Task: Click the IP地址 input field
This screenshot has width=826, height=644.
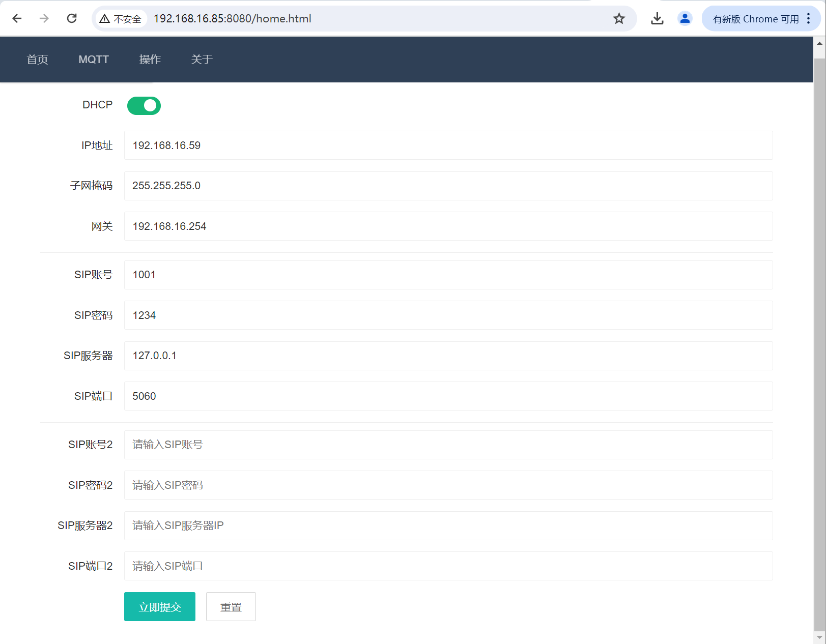Action: point(448,145)
